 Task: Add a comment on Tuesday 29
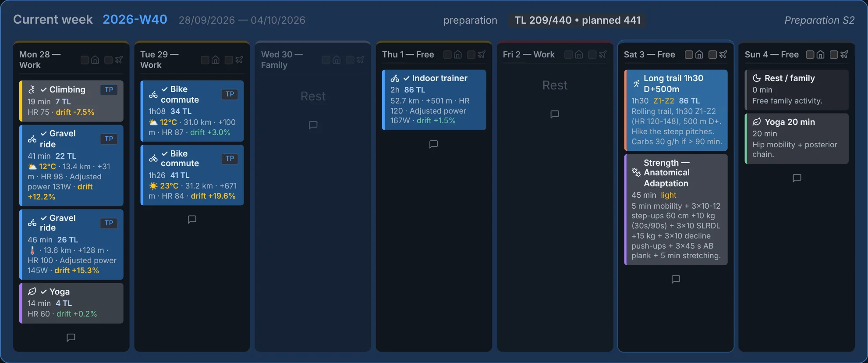pyautogui.click(x=192, y=219)
